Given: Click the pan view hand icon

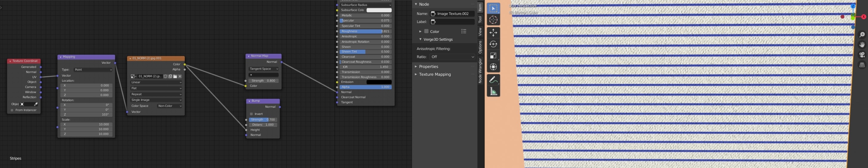Looking at the screenshot, I should pos(862,45).
